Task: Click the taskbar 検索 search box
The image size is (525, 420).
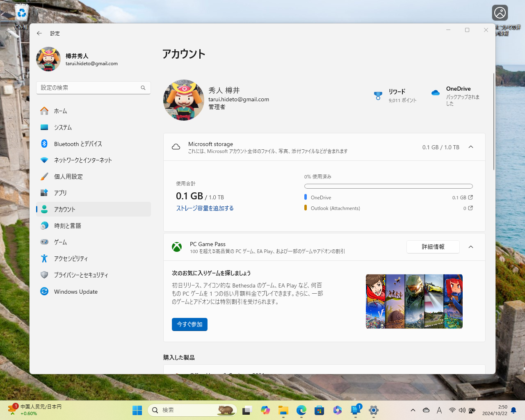Action: pyautogui.click(x=193, y=410)
